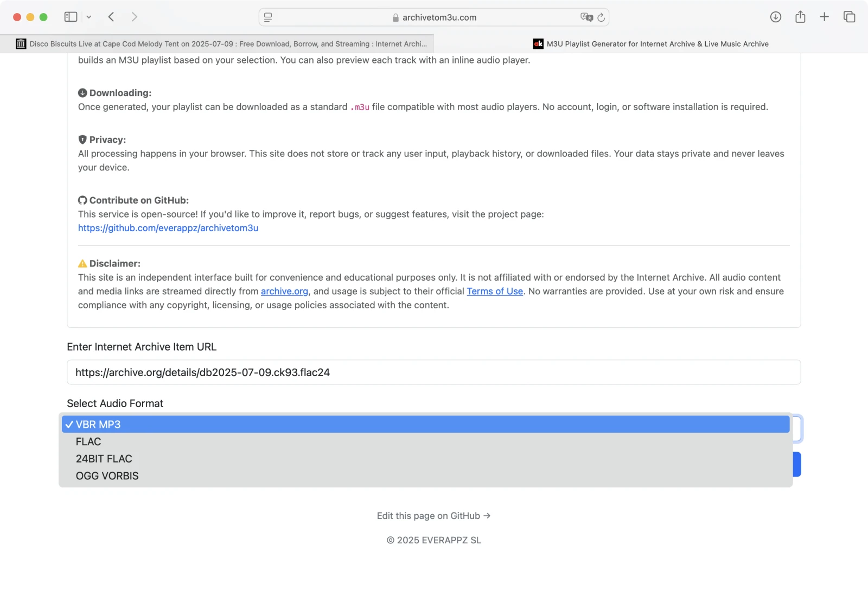Click the Internet Archive Item URL field
This screenshot has width=868, height=602.
[x=433, y=372]
